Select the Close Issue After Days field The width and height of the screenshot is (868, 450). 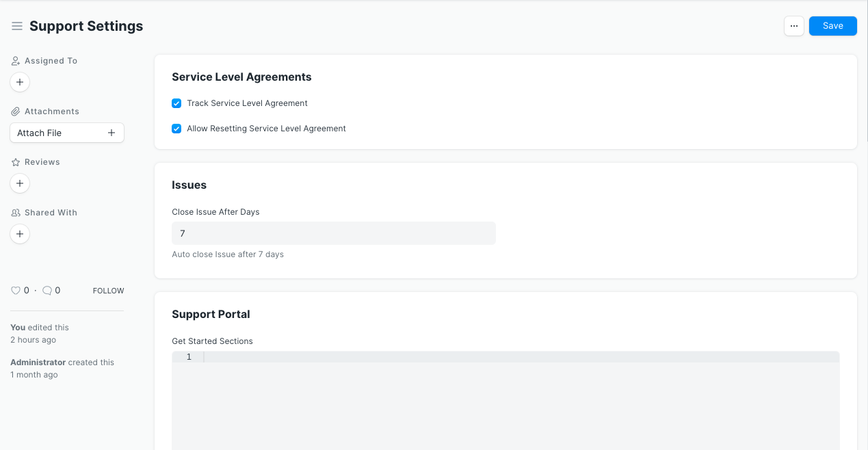333,233
